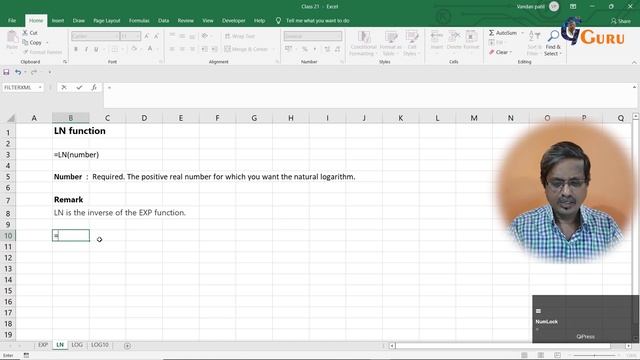The image size is (640, 360).
Task: Collapse the ribbon with the chevron
Action: 634,62
